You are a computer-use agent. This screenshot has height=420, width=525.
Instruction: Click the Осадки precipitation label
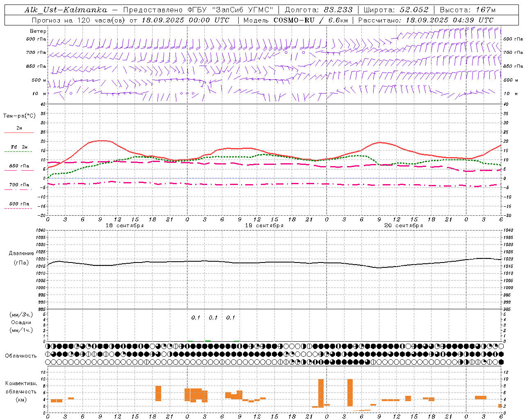(21, 322)
